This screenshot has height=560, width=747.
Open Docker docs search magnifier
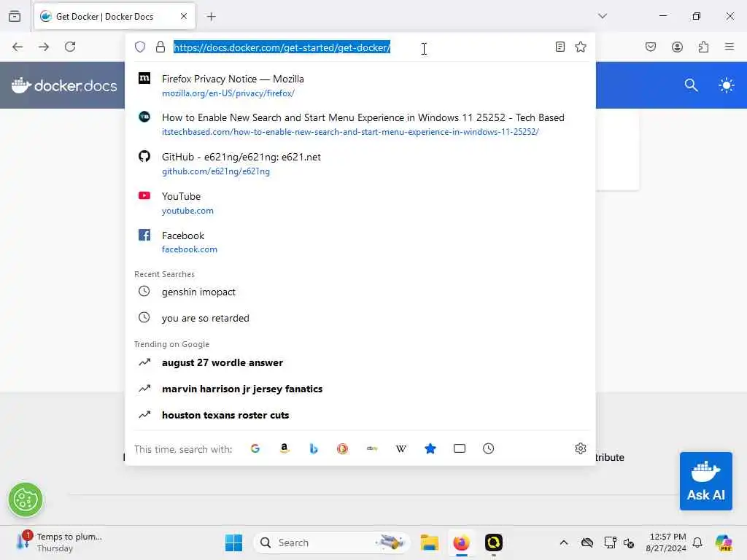point(692,85)
